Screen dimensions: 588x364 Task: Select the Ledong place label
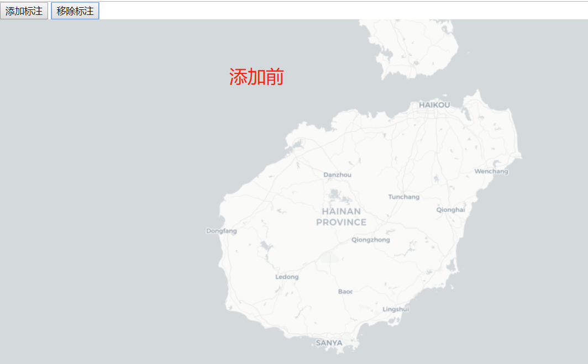[286, 277]
